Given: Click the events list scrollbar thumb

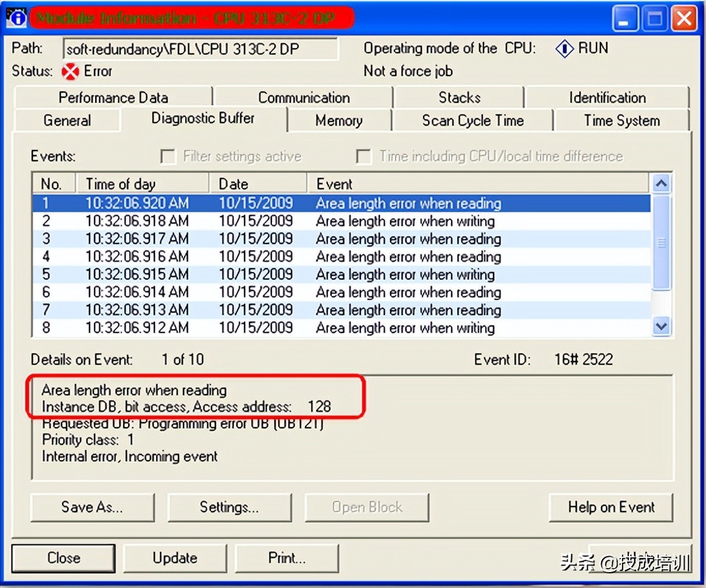Looking at the screenshot, I should [661, 243].
